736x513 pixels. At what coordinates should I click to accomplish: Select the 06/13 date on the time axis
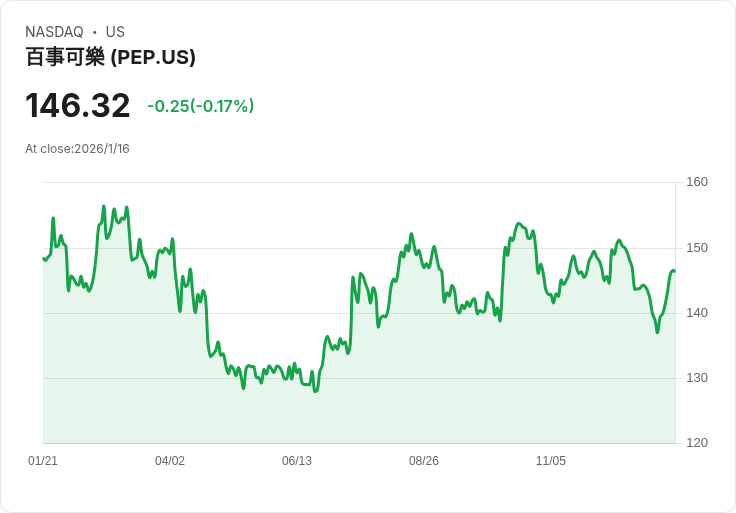coord(297,461)
